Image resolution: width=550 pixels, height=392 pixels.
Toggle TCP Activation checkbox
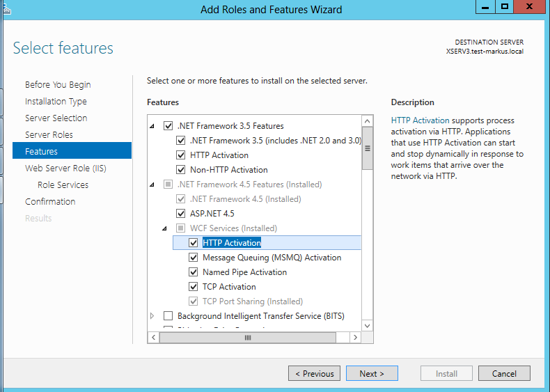pos(194,287)
